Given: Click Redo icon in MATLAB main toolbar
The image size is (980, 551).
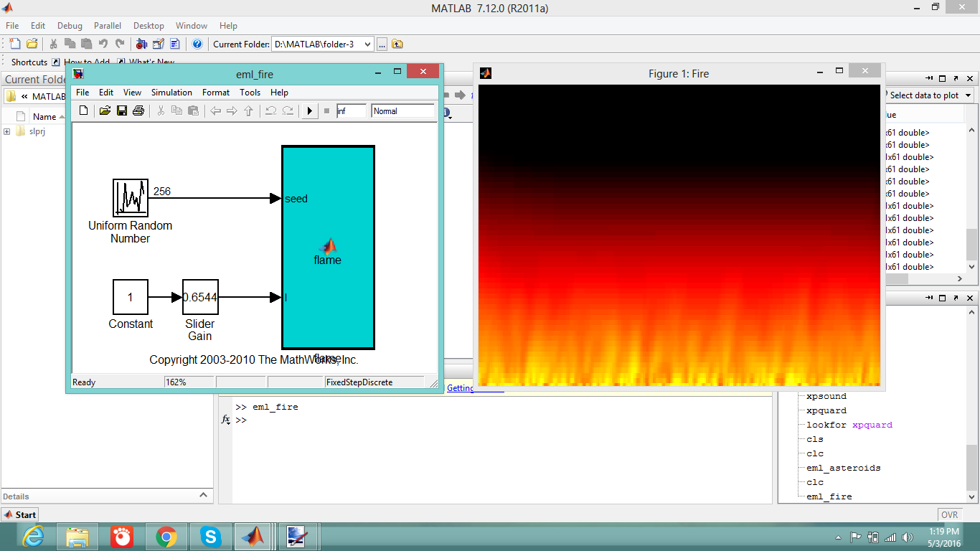Looking at the screenshot, I should [120, 44].
